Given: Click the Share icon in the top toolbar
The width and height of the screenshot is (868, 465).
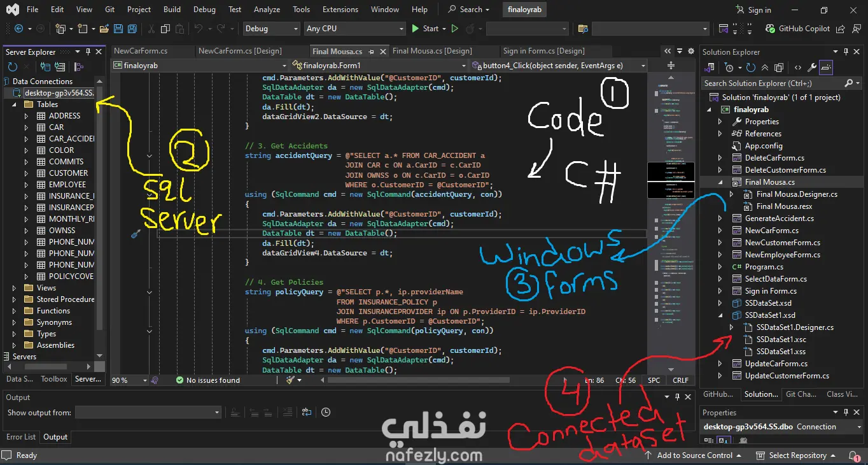Looking at the screenshot, I should click(x=840, y=29).
